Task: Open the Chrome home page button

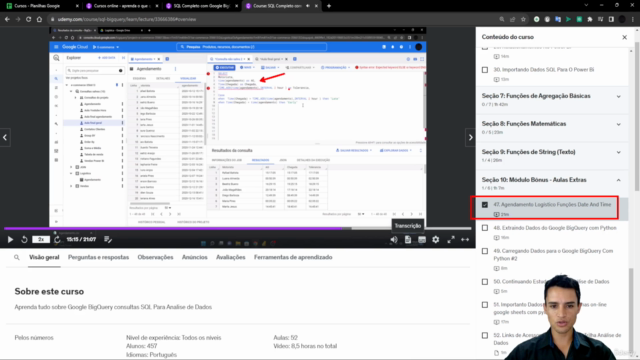Action: tap(39, 19)
